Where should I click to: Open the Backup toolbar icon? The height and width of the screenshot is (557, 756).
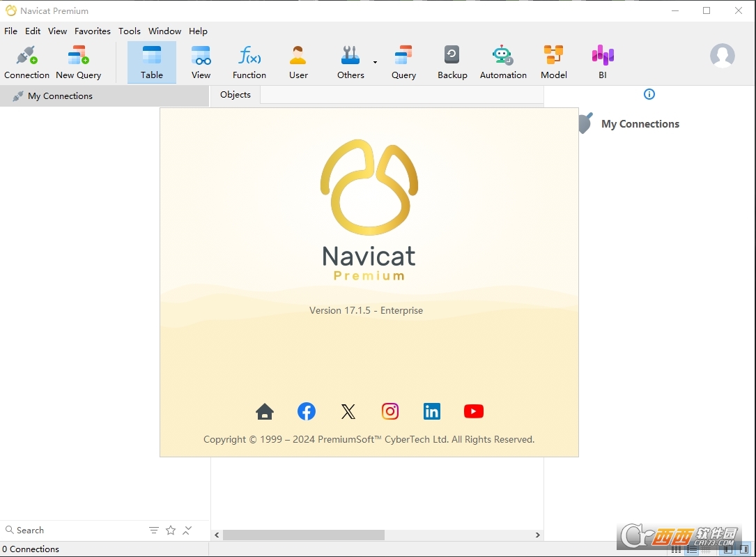[x=452, y=62]
